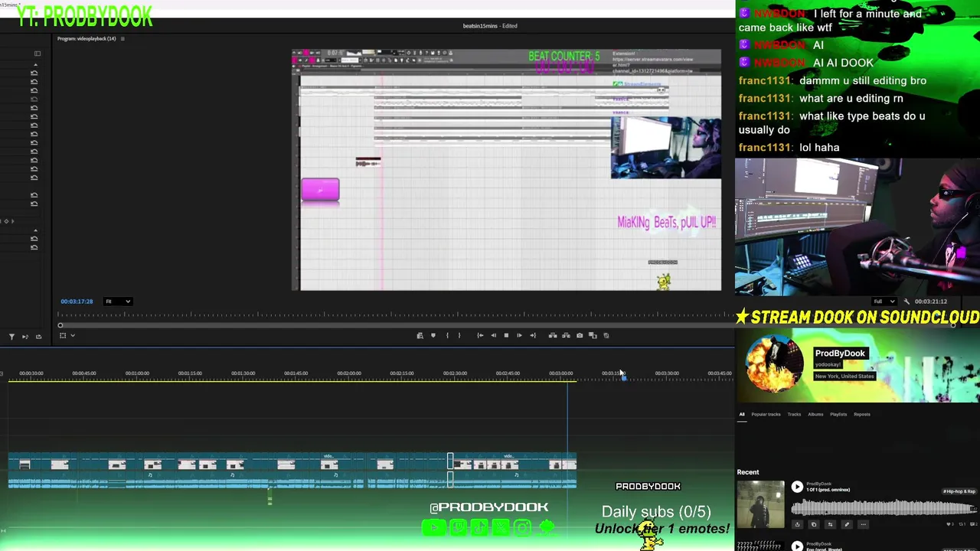Seek within the 1 Of 1 waveform

(x=884, y=507)
